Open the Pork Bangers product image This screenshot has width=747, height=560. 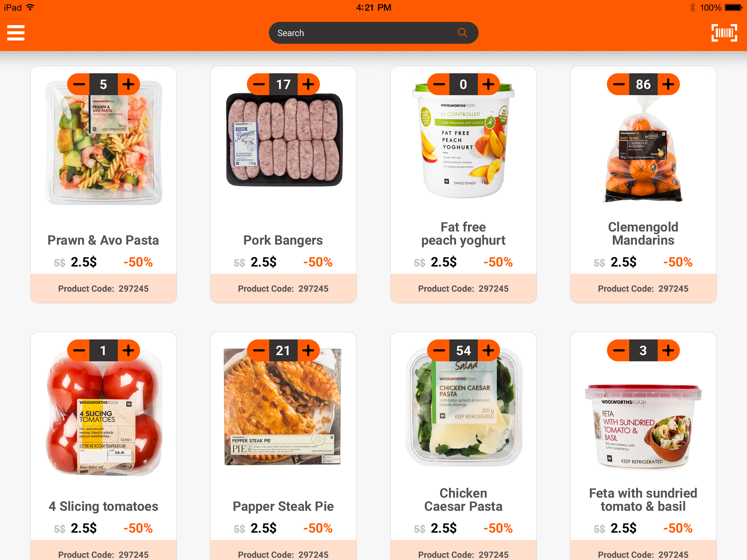284,140
